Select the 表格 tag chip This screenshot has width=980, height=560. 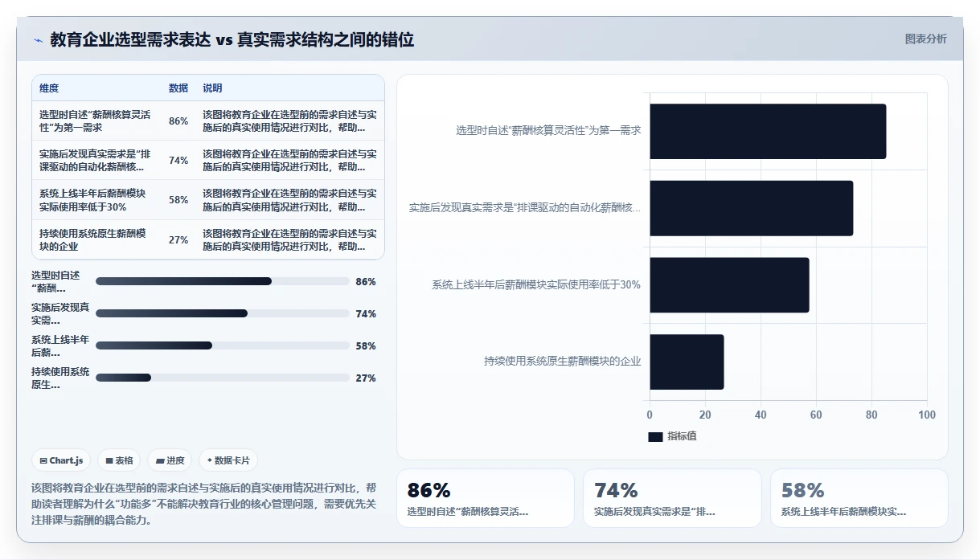click(x=119, y=460)
